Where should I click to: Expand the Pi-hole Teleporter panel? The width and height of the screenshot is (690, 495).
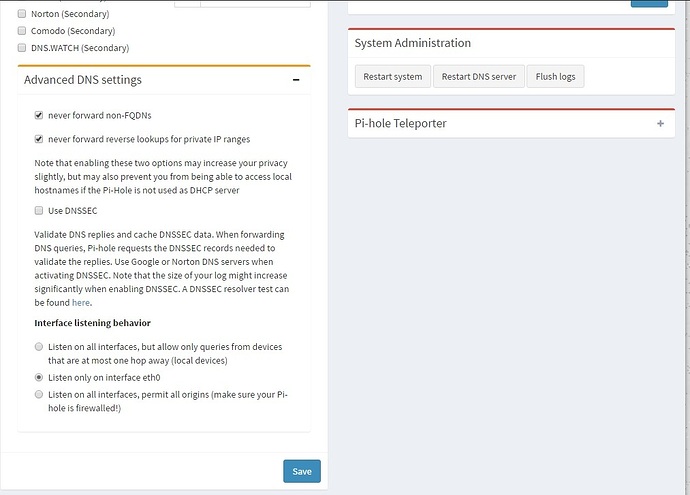pos(660,124)
